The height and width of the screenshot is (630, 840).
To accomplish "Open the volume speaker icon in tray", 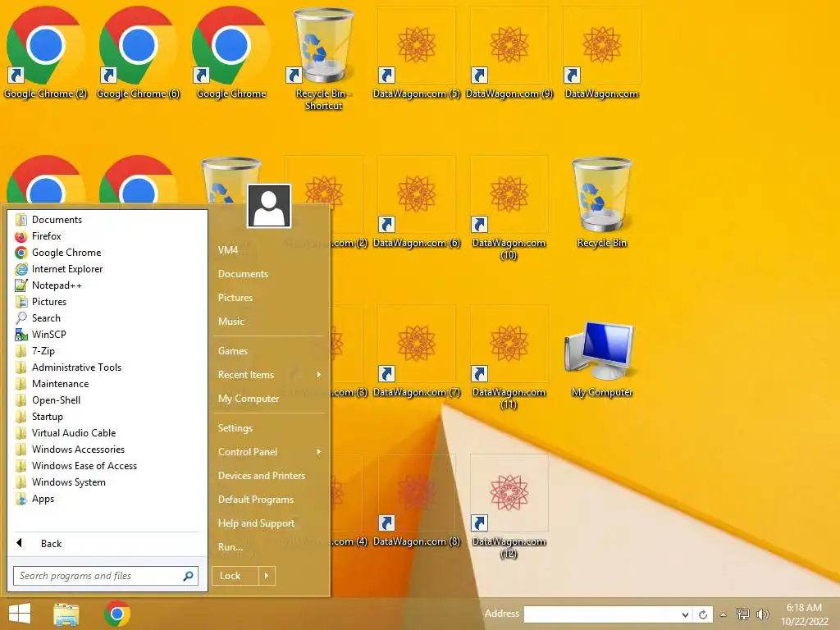I will (x=762, y=614).
